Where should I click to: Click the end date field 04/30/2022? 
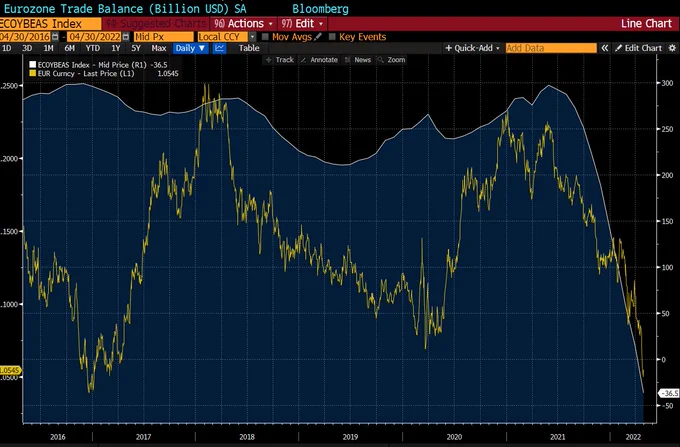(94, 37)
